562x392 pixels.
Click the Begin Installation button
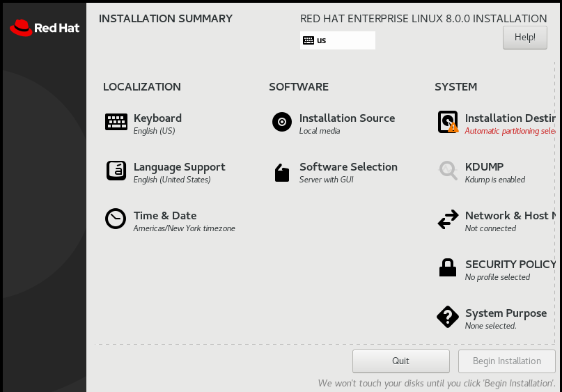pyautogui.click(x=507, y=361)
